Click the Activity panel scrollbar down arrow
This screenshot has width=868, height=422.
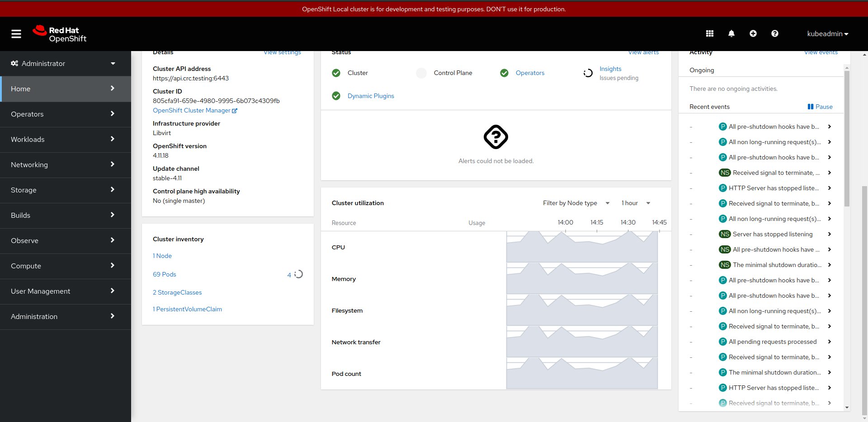pos(847,408)
